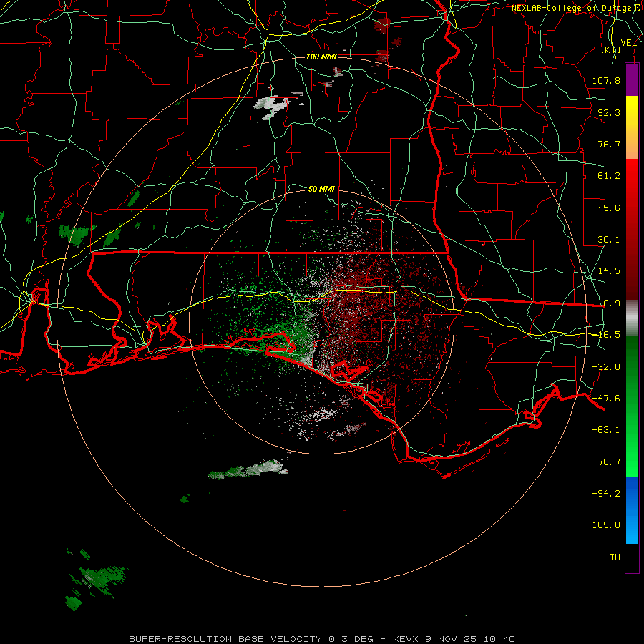Click the TH threshold label
Viewport: 644px width, 644px height.
[x=615, y=557]
